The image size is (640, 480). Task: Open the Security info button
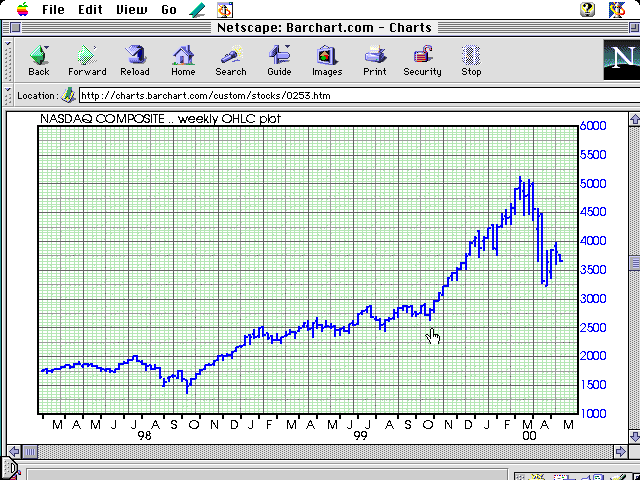[x=422, y=60]
